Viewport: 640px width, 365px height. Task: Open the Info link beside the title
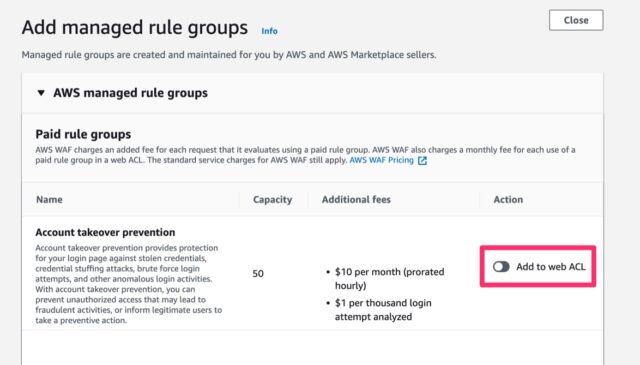[269, 31]
